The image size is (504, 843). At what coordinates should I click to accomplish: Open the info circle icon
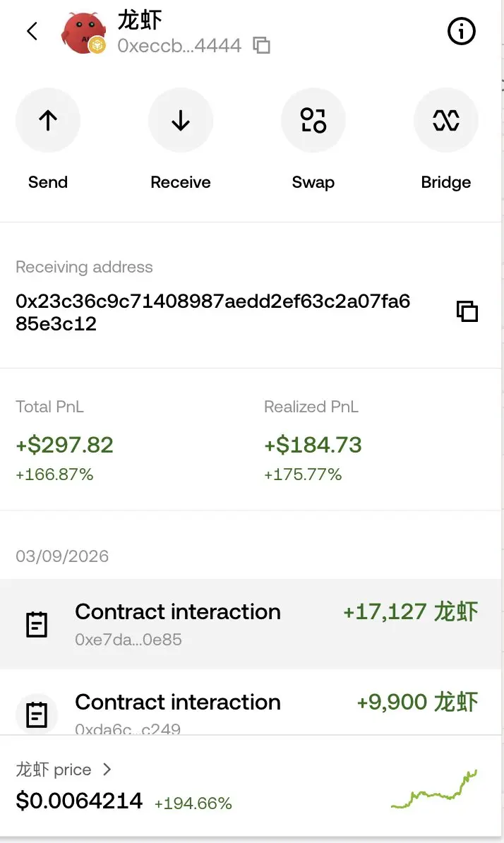tap(462, 31)
